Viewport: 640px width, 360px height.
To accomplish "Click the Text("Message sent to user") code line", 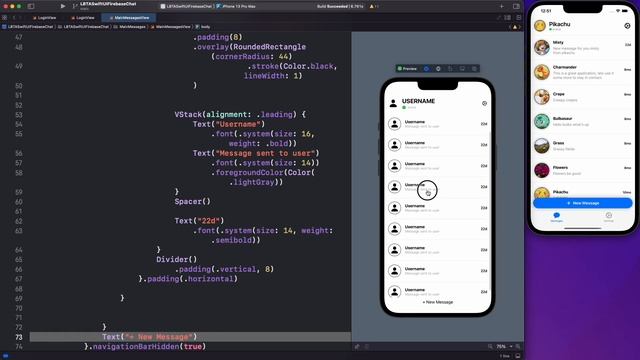I will (256, 153).
